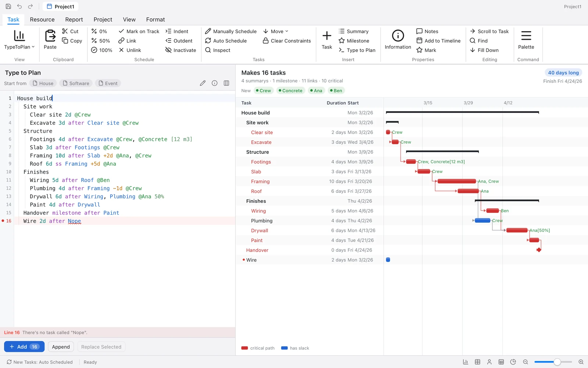Switch to the Report ribbon tab
The width and height of the screenshot is (588, 368).
[74, 20]
